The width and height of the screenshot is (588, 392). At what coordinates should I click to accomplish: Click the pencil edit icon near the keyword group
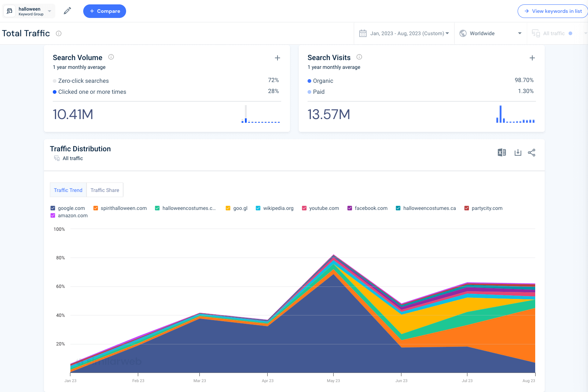point(67,11)
